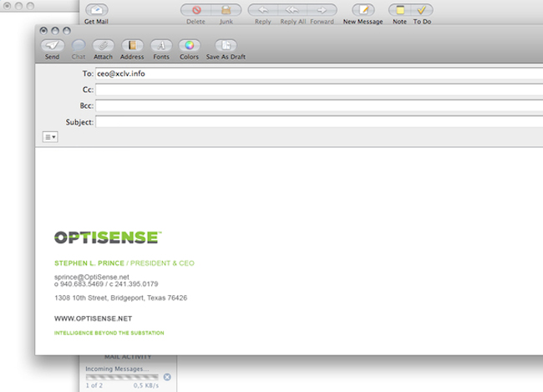Screen dimensions: 543x392
Task: Mark as Junk in main Mail window
Action: [226, 10]
